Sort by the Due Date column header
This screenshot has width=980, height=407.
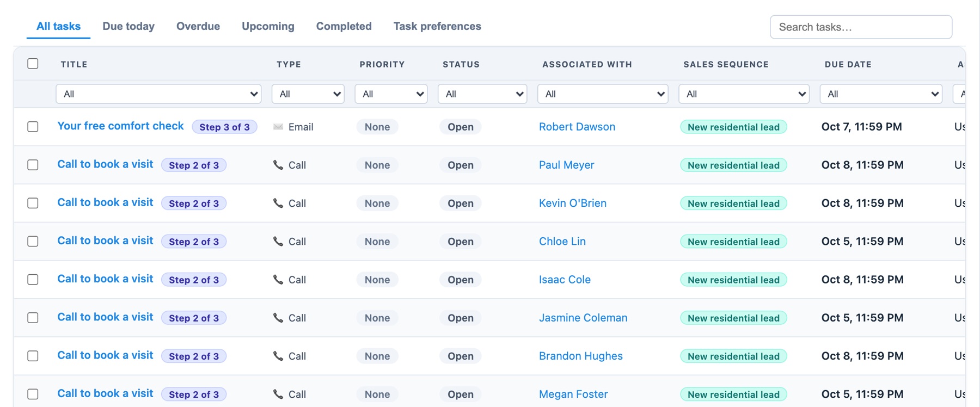pos(848,64)
